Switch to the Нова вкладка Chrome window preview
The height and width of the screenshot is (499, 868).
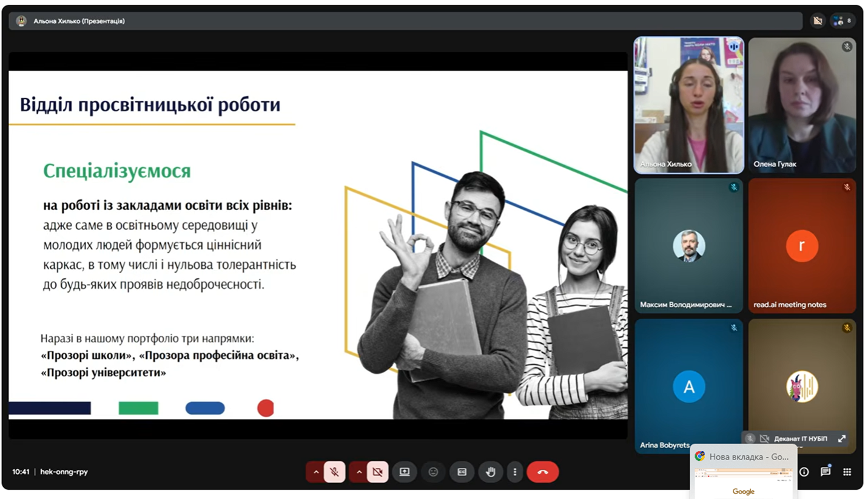(744, 472)
